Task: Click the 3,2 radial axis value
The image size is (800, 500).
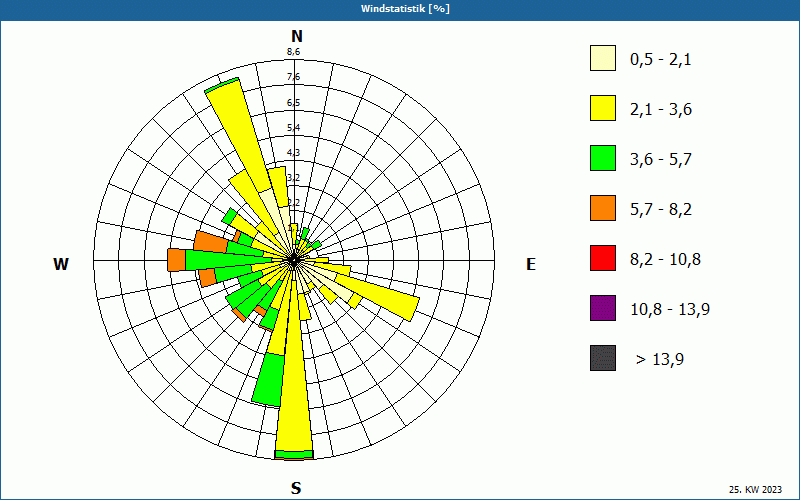Action: click(x=293, y=178)
